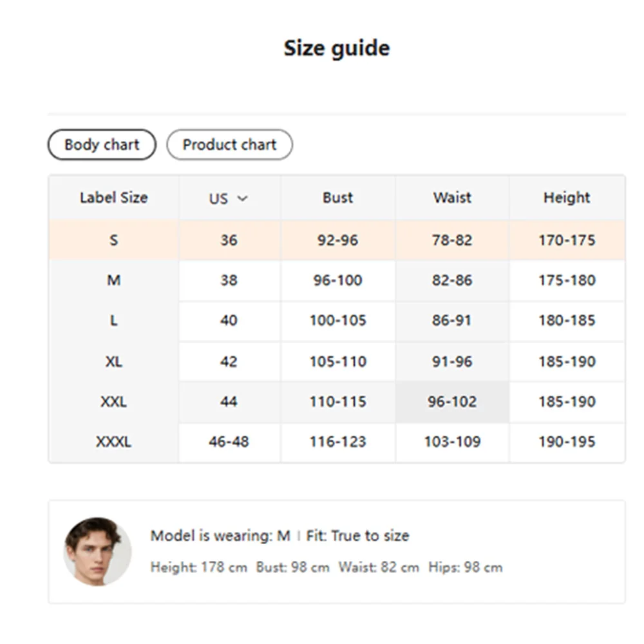Switch to the Body chart tab
Viewport: 644px width, 644px height.
click(102, 145)
